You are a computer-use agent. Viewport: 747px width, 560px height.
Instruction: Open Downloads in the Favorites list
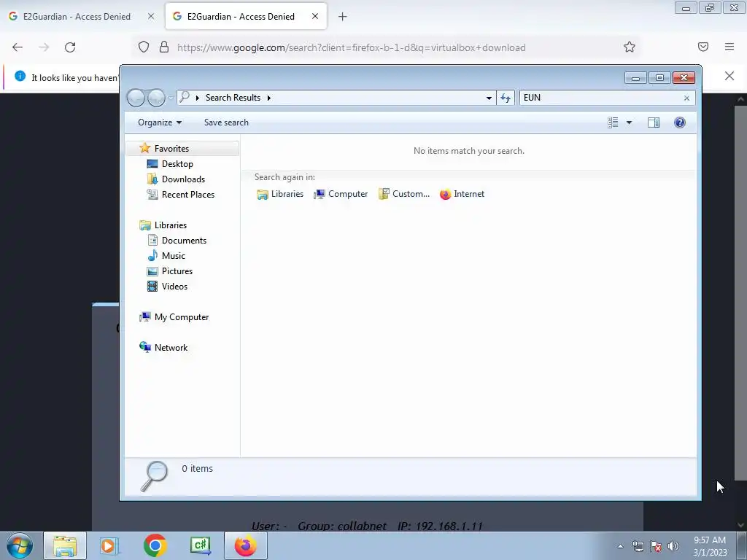click(183, 179)
